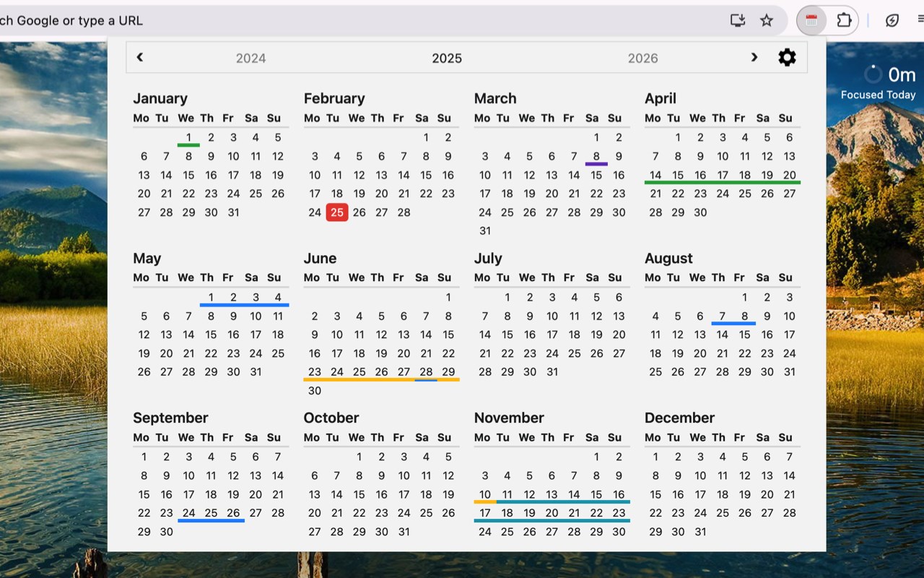Switch to year 2024

pyautogui.click(x=251, y=59)
